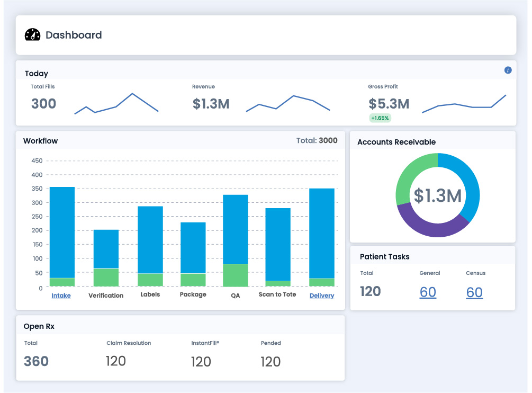
Task: Open the Today panel info icon
Action: pos(508,70)
